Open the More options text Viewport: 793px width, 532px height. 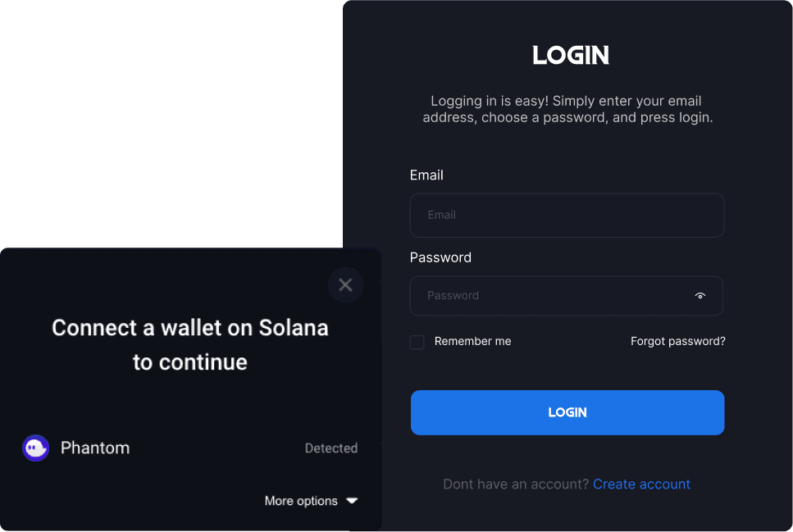(301, 501)
